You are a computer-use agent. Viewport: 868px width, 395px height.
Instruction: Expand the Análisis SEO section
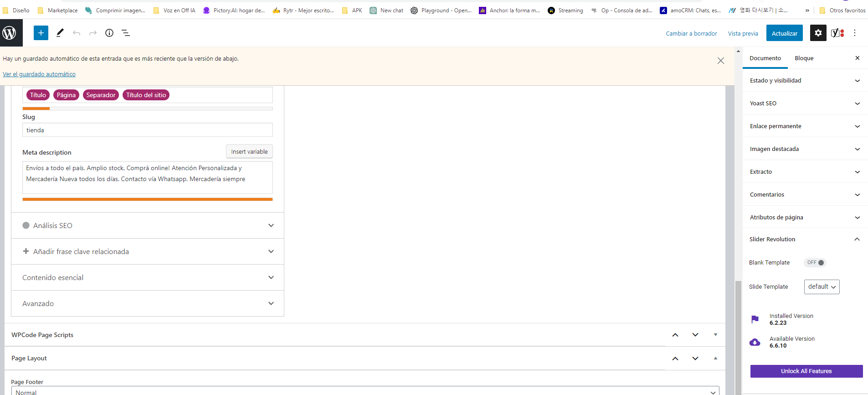[x=148, y=225]
